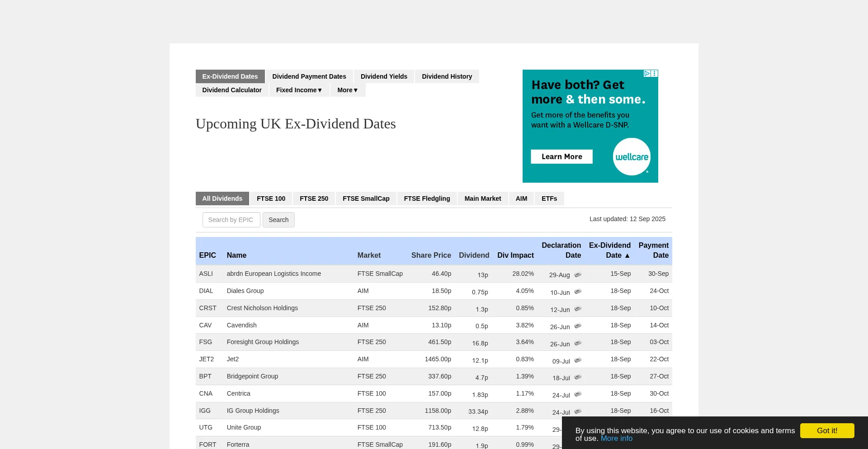Screen dimensions: 868x449
Task: Sort by Share Price column header
Action: [x=431, y=255]
